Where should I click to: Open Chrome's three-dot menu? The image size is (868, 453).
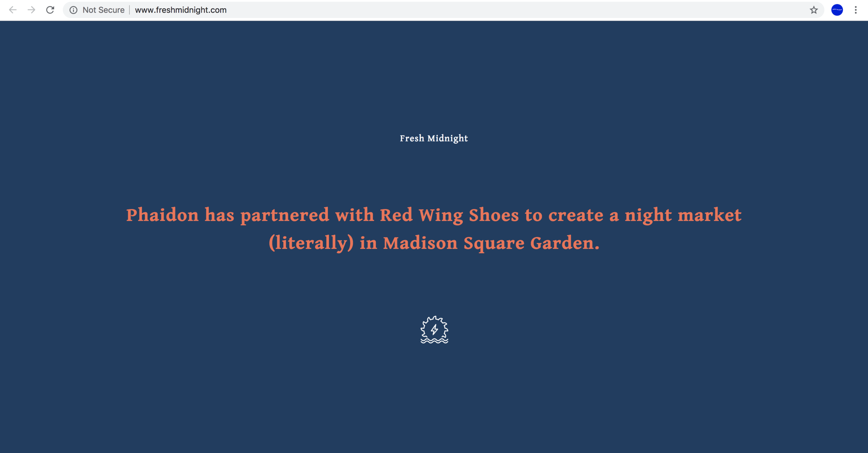click(x=856, y=10)
